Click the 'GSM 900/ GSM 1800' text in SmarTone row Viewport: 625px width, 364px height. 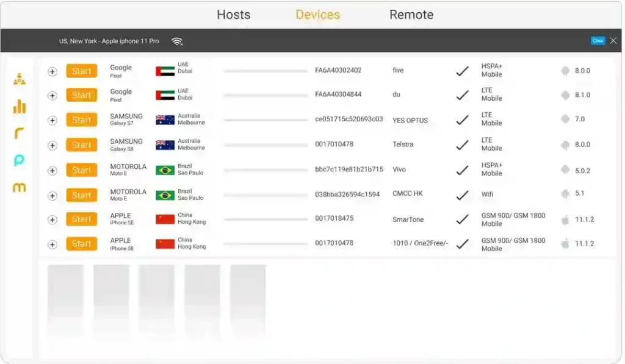point(513,215)
